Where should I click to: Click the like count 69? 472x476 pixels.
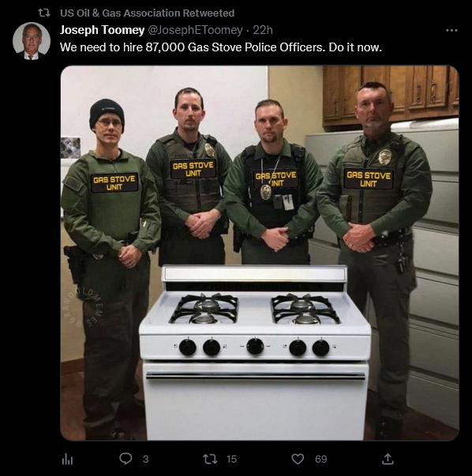pyautogui.click(x=320, y=459)
